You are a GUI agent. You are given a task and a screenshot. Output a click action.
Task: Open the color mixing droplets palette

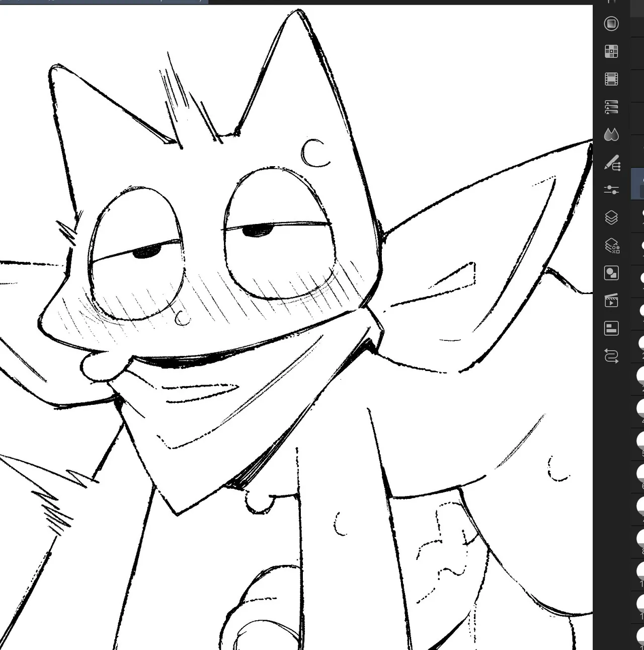click(x=611, y=134)
